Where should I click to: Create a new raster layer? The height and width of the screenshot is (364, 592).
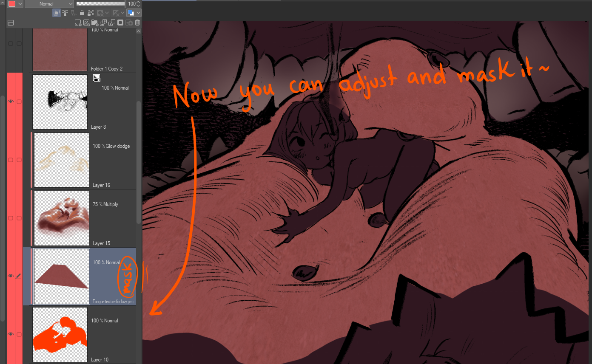78,23
